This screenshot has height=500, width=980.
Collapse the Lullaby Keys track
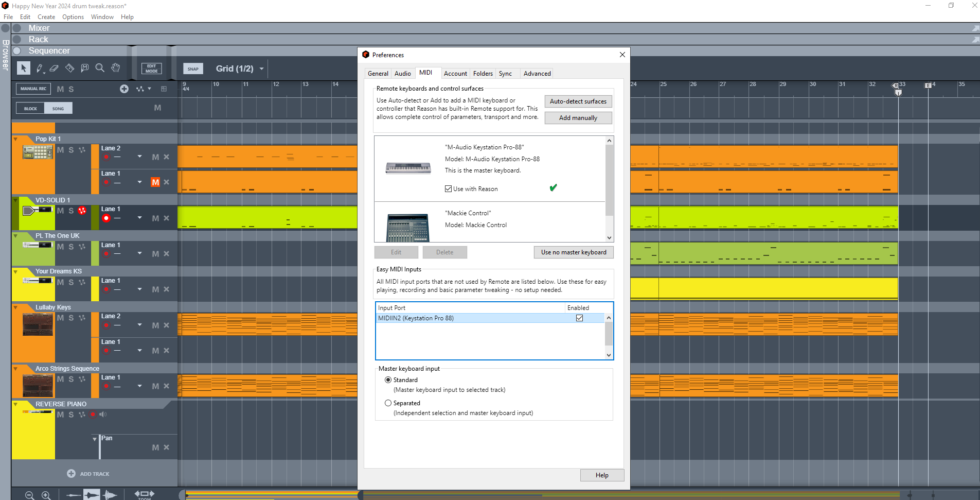pyautogui.click(x=15, y=307)
